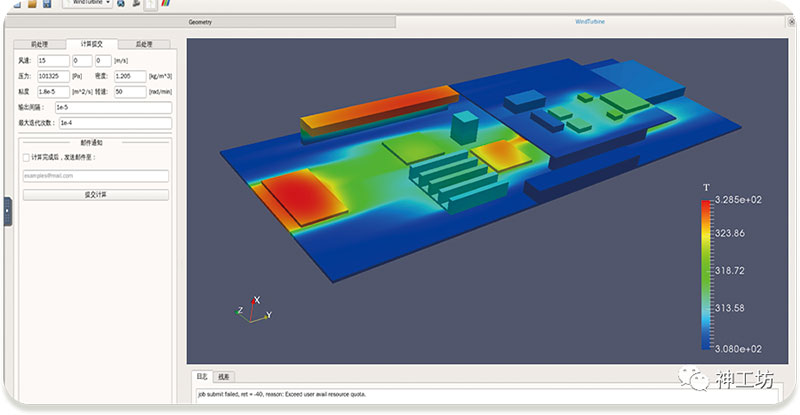The image size is (800, 415).
Task: Select the 计算提交 tab
Action: coord(92,44)
